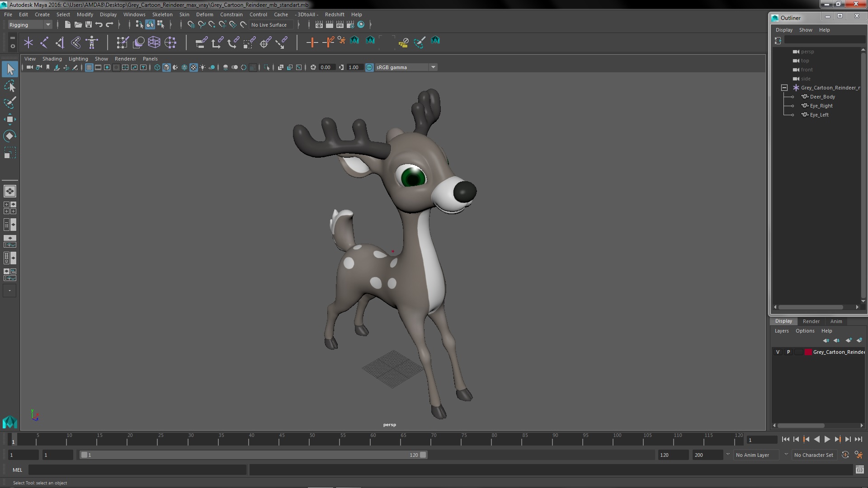Toggle wireframe shading in viewport toolbar
This screenshot has width=868, height=488.
(x=157, y=67)
